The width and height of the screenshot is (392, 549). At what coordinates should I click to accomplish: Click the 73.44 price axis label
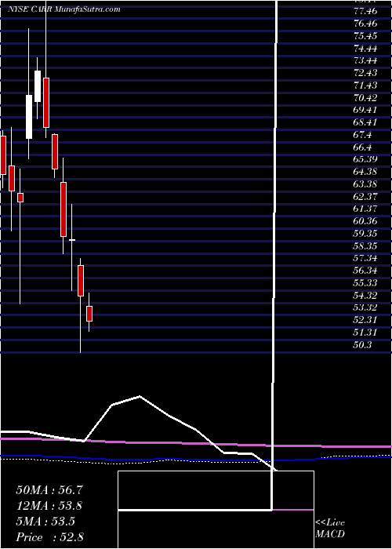coord(365,60)
